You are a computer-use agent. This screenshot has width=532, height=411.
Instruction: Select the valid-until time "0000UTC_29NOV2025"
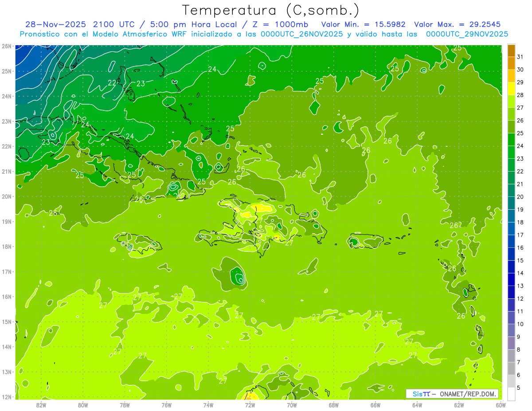(467, 34)
